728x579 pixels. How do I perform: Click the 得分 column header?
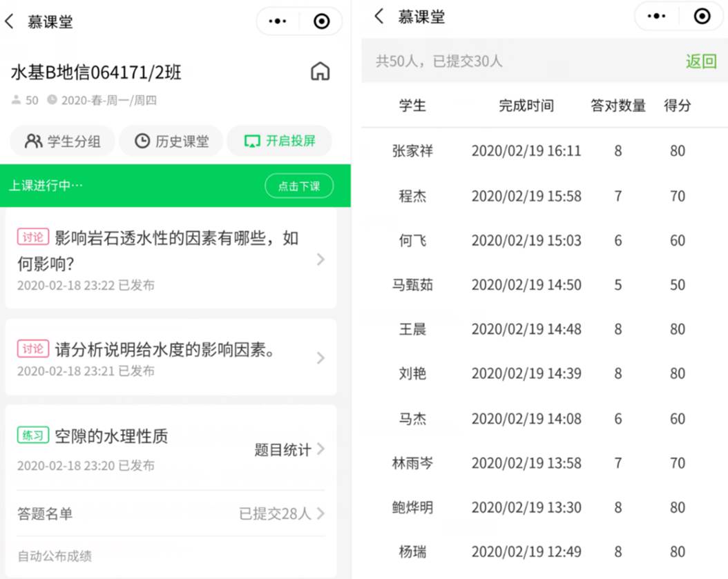(x=677, y=106)
